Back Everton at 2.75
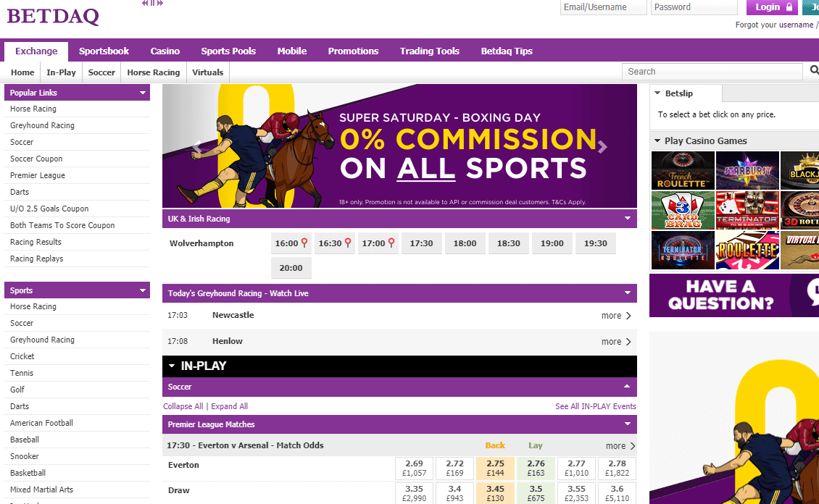The image size is (819, 504). [x=495, y=468]
